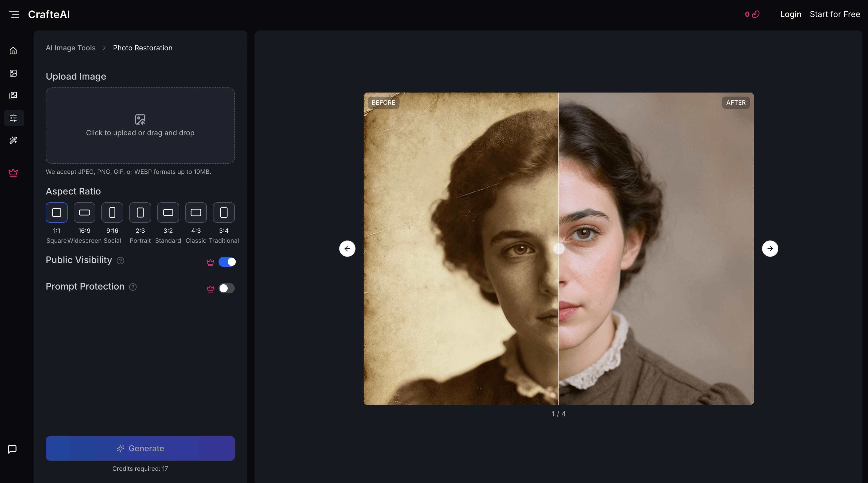Click Start for Free in the header
This screenshot has width=868, height=483.
(835, 14)
